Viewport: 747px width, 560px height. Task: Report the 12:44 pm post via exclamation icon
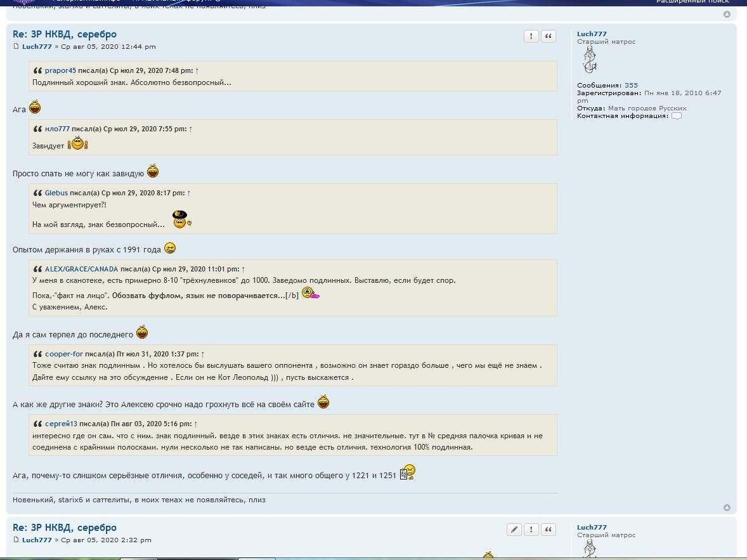[531, 36]
